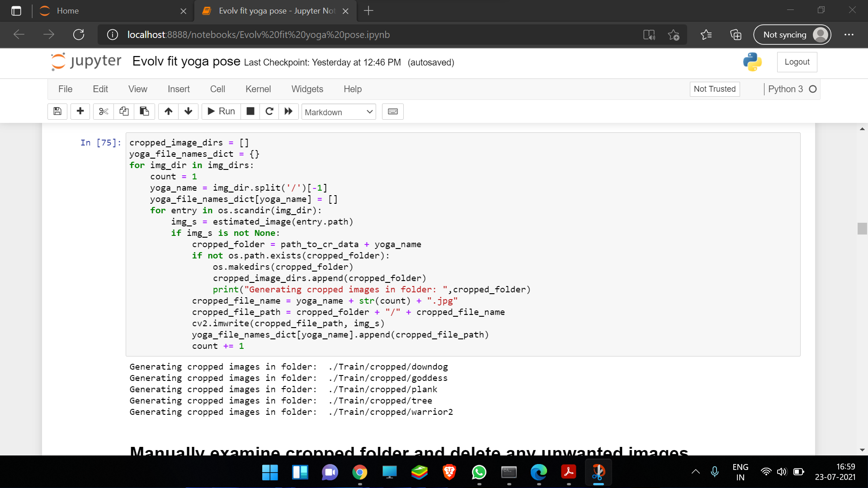Open the Kernel menu
Viewport: 868px width, 488px height.
258,89
